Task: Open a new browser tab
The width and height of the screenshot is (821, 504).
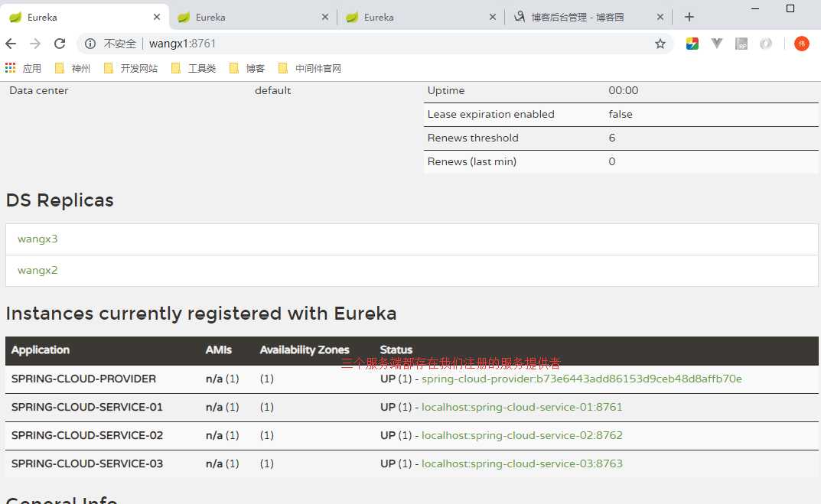Action: click(x=689, y=18)
